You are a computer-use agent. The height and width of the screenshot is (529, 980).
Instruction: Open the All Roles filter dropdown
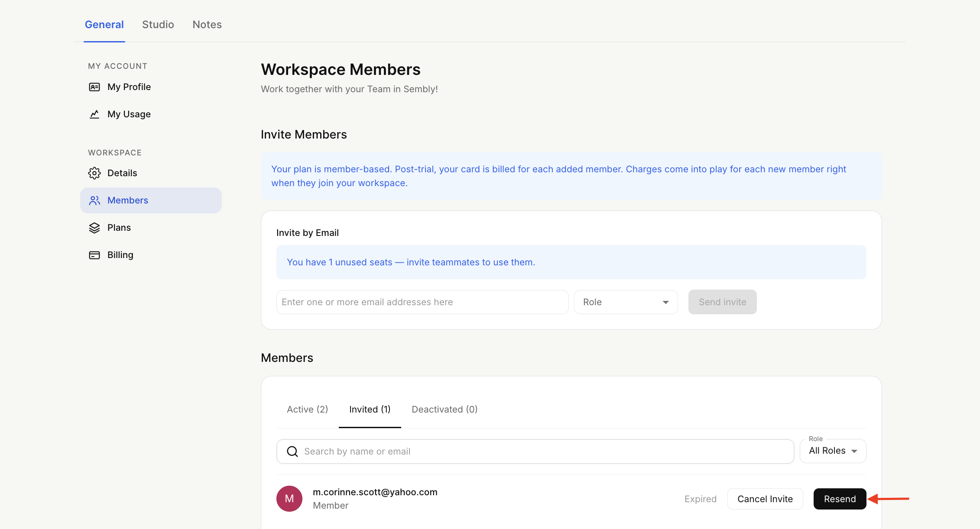click(833, 451)
